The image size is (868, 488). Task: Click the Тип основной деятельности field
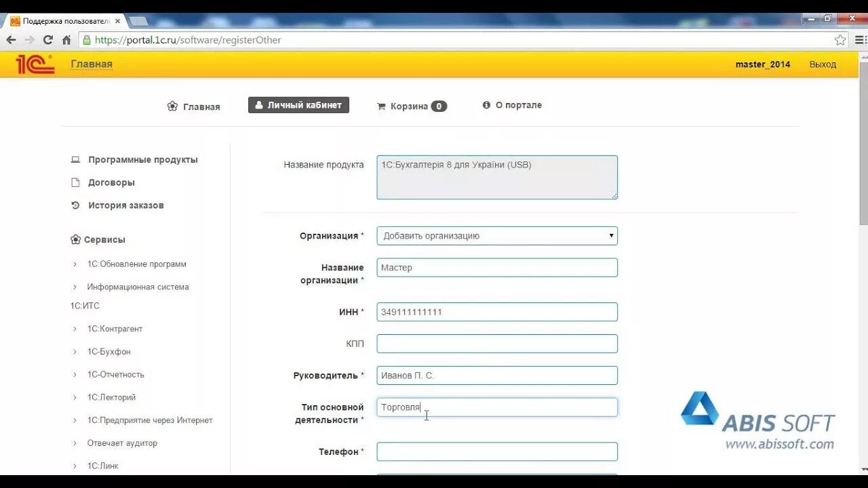(497, 407)
